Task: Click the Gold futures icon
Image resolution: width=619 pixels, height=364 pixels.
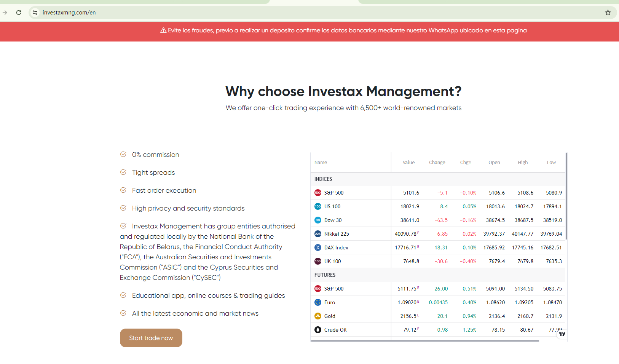Action: pos(318,316)
